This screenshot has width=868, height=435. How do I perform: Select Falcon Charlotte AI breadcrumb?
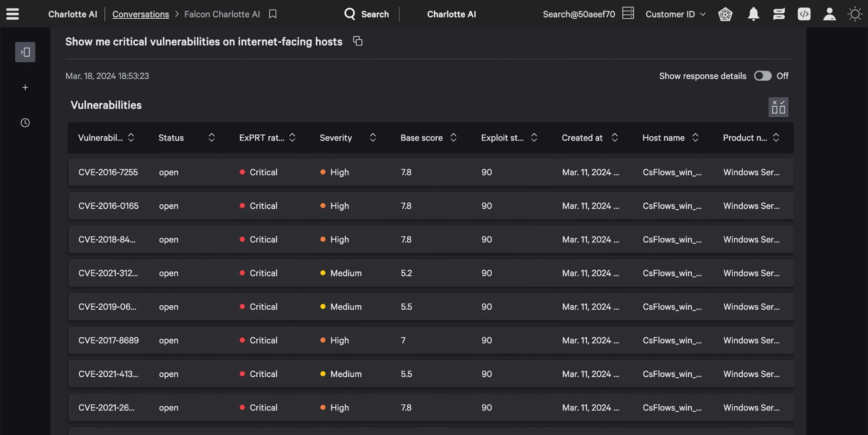click(222, 14)
